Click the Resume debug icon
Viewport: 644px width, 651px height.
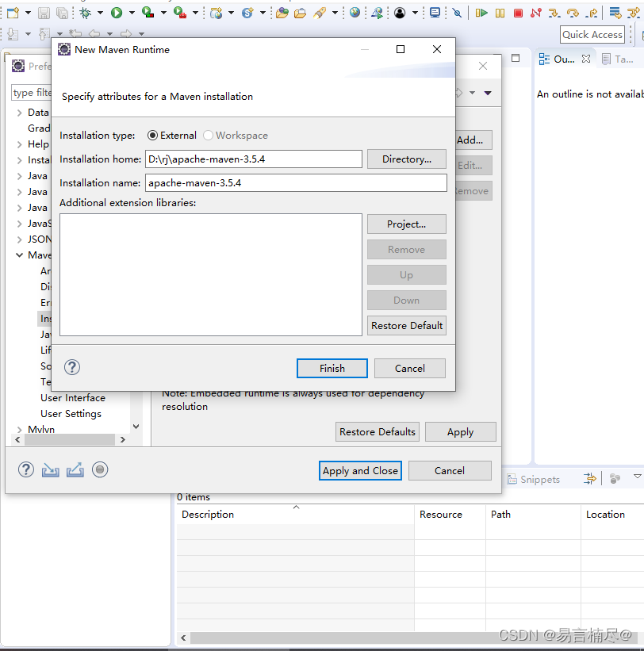point(481,13)
